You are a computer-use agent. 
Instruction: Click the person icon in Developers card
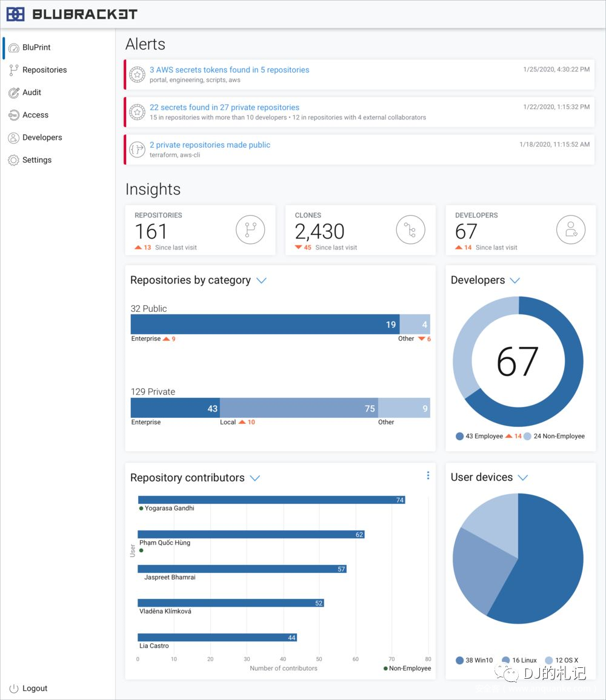click(570, 230)
